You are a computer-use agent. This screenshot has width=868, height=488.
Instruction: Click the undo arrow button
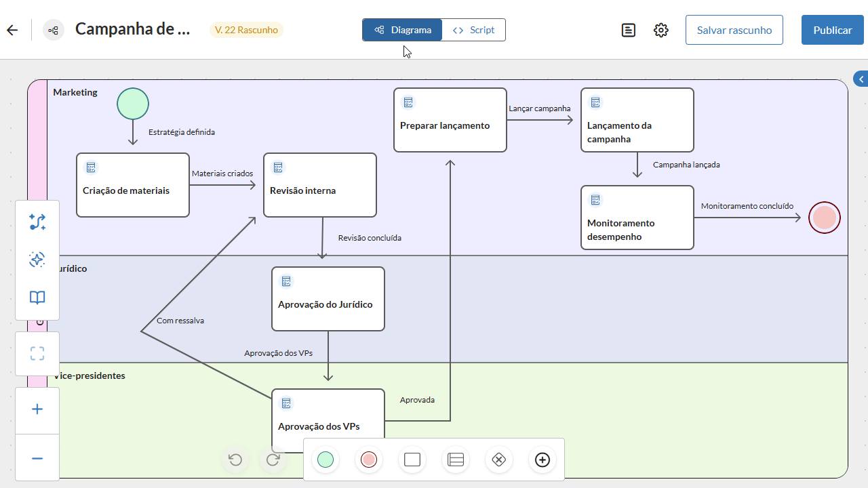235,460
